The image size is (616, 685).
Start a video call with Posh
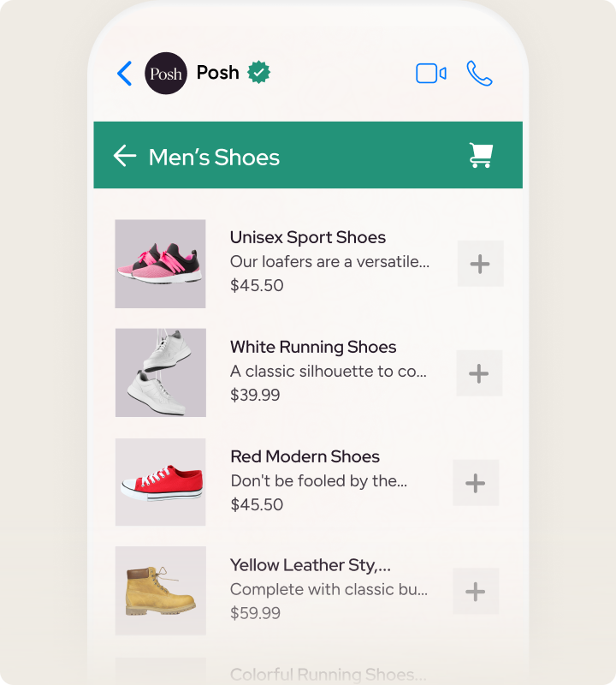[431, 73]
